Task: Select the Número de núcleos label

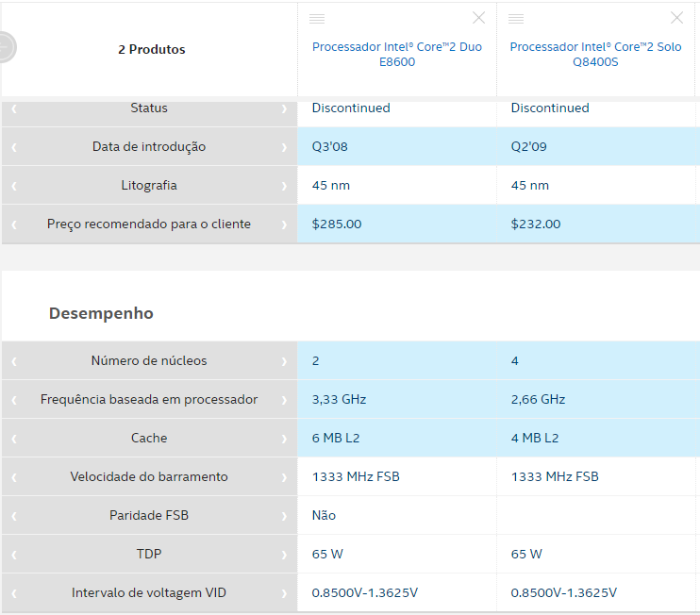Action: pyautogui.click(x=149, y=360)
